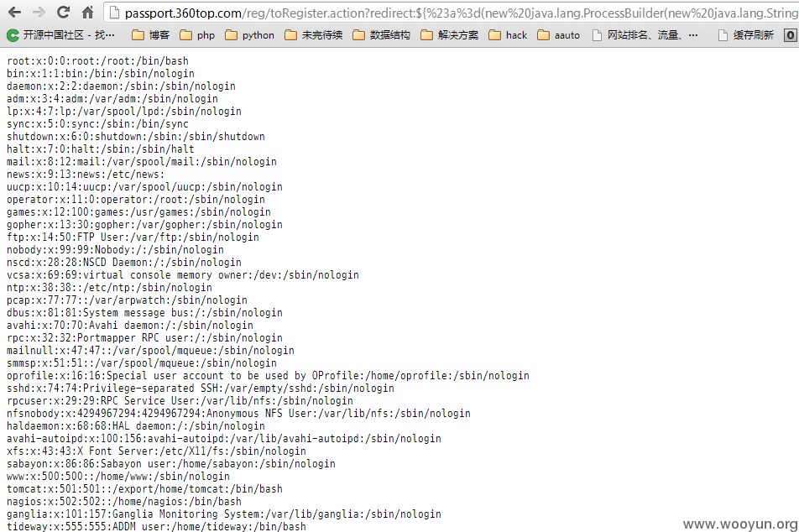Click the pcap:x:77:77 line
The image size is (799, 532).
(x=127, y=300)
